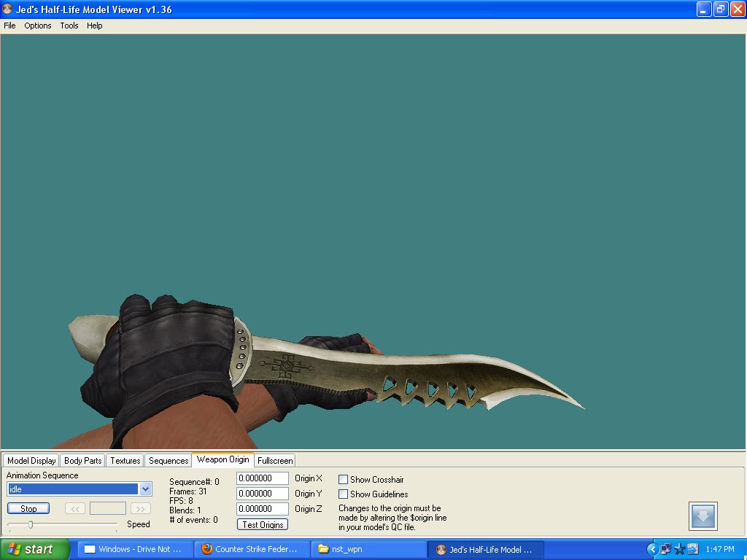Click the animation Speed slider handle
This screenshot has height=560, width=747.
point(31,525)
